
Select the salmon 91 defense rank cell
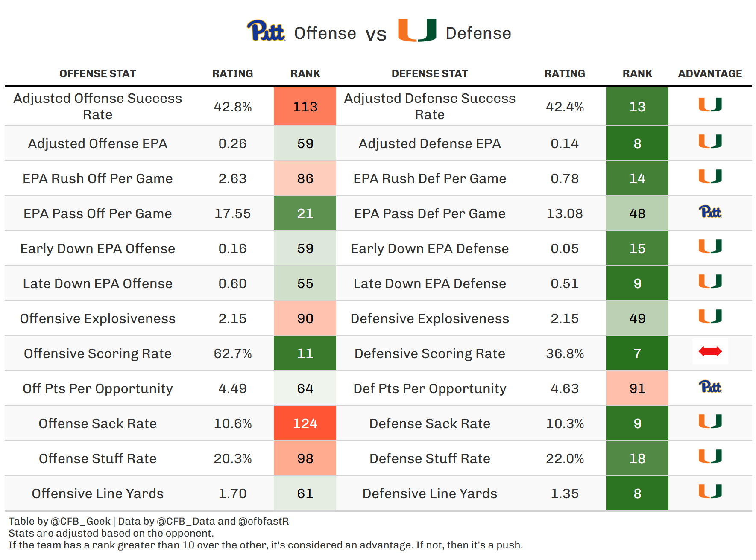coord(637,388)
